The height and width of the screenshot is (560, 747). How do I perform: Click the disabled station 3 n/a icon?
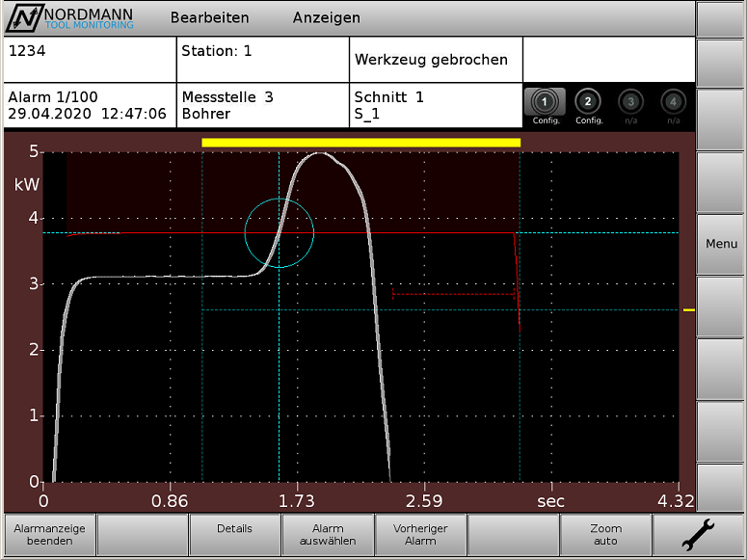630,104
